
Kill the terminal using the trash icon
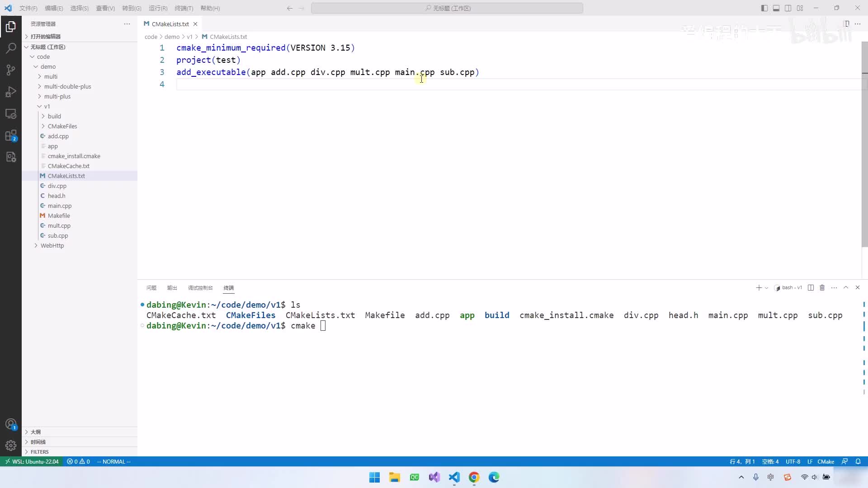pyautogui.click(x=822, y=288)
